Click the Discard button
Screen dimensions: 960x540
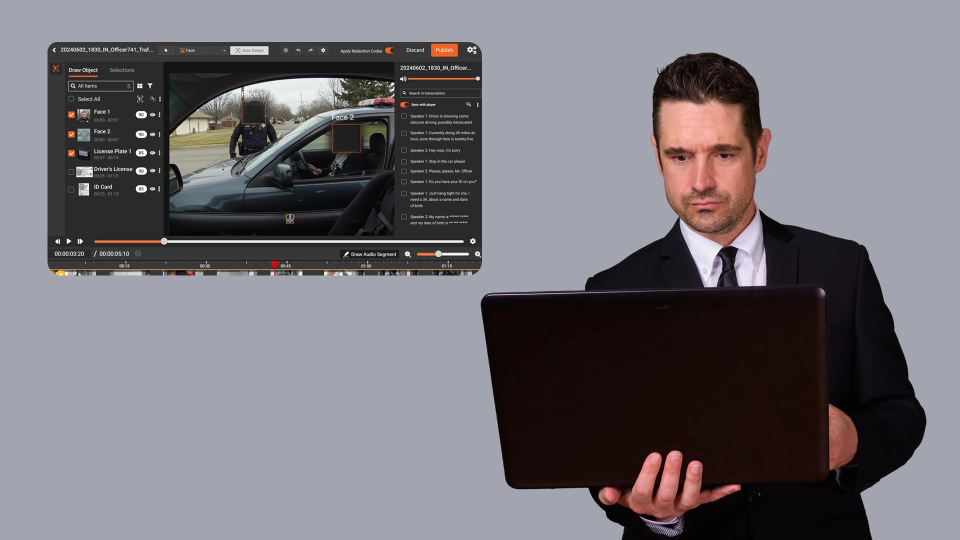[415, 50]
